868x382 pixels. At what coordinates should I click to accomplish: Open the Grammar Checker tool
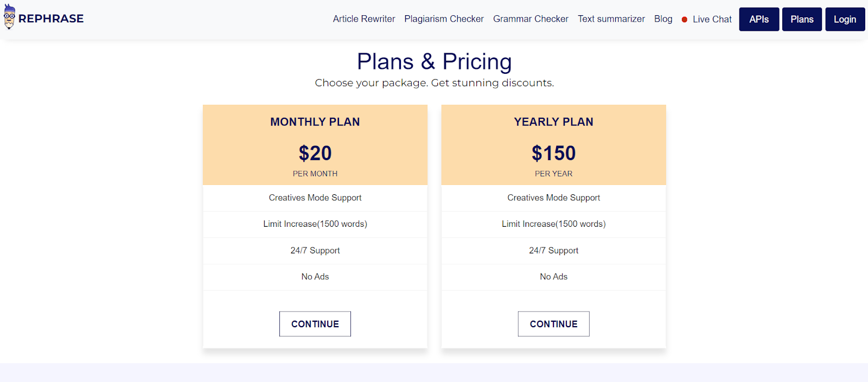click(531, 19)
